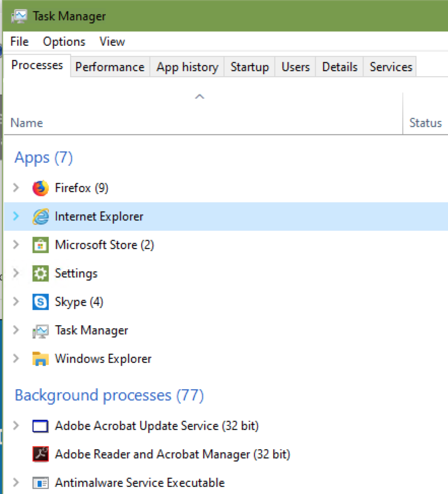Select the Skype app icon
The image size is (448, 494).
click(x=41, y=302)
